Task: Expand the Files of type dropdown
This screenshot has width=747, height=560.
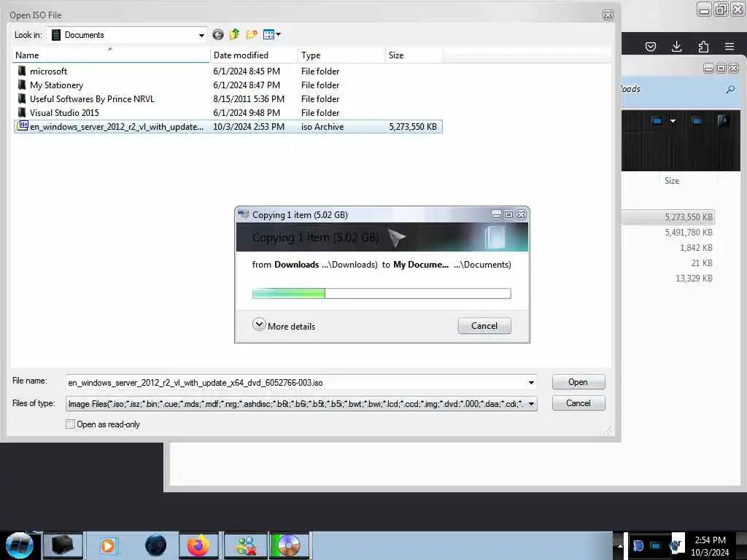Action: 531,404
